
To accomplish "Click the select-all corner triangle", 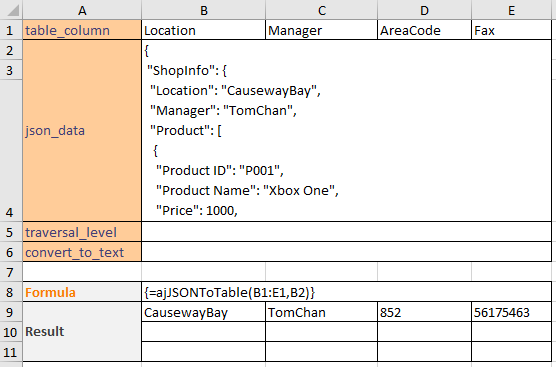I will tap(11, 10).
